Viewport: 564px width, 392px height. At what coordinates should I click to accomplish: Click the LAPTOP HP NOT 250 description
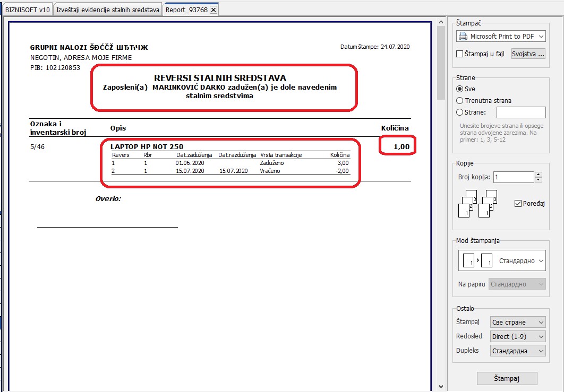pos(147,146)
